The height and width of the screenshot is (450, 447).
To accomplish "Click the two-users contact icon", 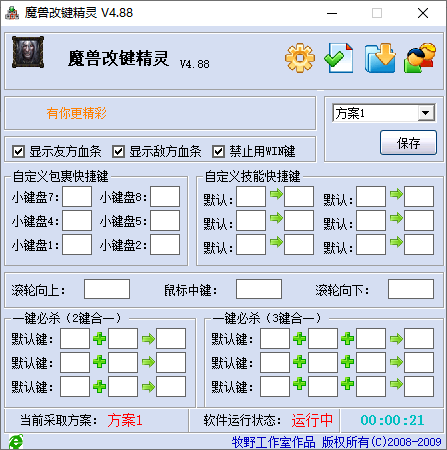I will point(420,58).
